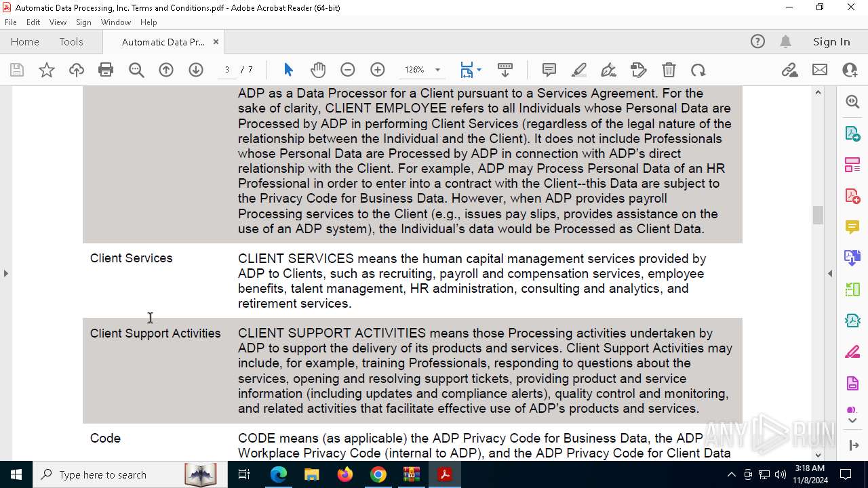This screenshot has width=868, height=488.
Task: Open the Help menu
Action: [x=149, y=22]
